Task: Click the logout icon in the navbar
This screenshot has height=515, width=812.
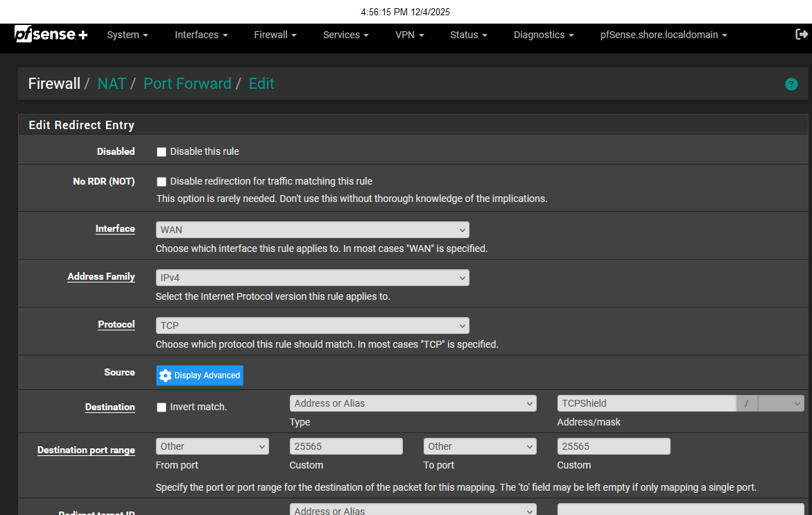Action: (801, 34)
